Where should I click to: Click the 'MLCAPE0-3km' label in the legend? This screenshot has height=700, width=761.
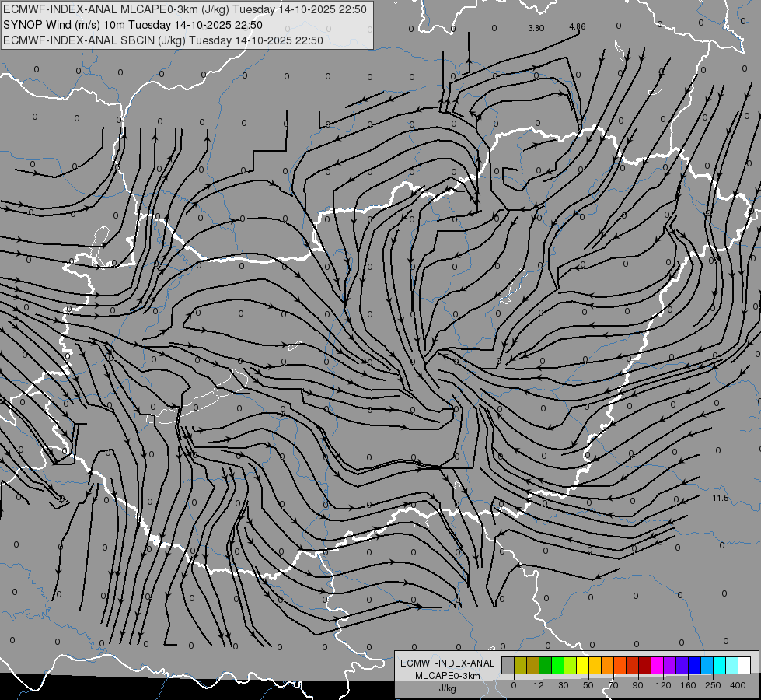(x=447, y=676)
